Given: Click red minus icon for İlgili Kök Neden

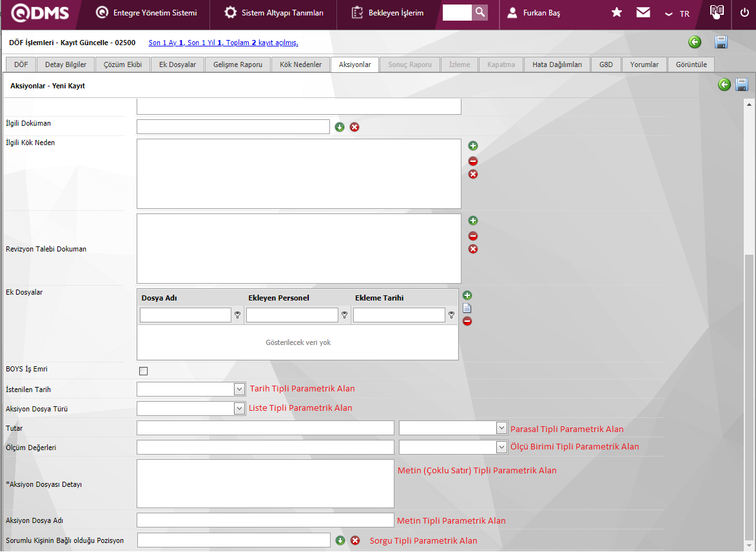Looking at the screenshot, I should pyautogui.click(x=473, y=161).
